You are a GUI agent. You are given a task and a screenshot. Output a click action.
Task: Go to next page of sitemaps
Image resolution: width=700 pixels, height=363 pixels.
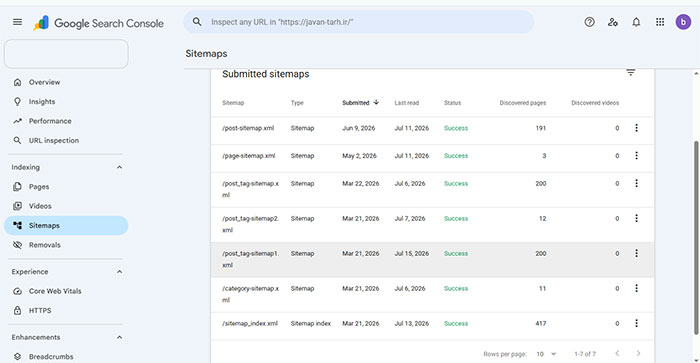pos(638,354)
